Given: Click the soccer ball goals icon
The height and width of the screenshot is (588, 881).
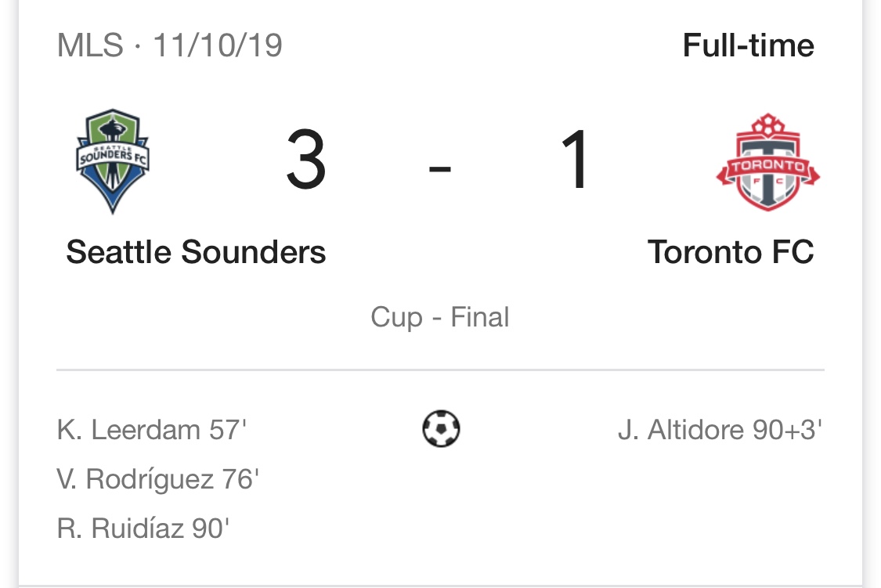Looking at the screenshot, I should click(x=441, y=429).
